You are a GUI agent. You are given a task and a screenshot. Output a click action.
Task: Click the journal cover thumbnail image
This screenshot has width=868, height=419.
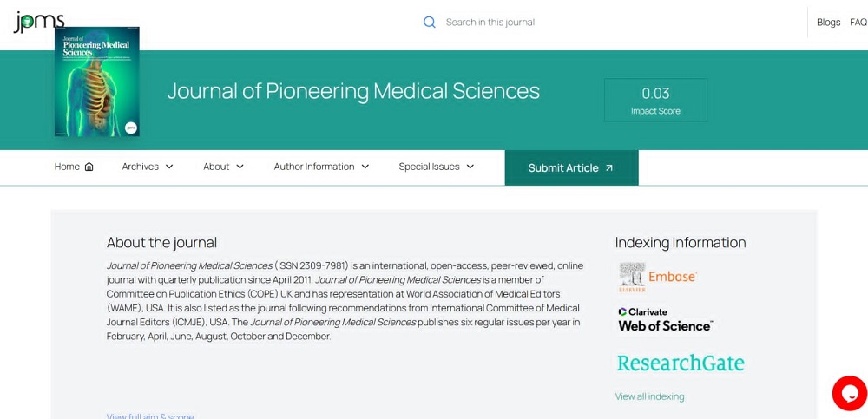[x=97, y=82]
